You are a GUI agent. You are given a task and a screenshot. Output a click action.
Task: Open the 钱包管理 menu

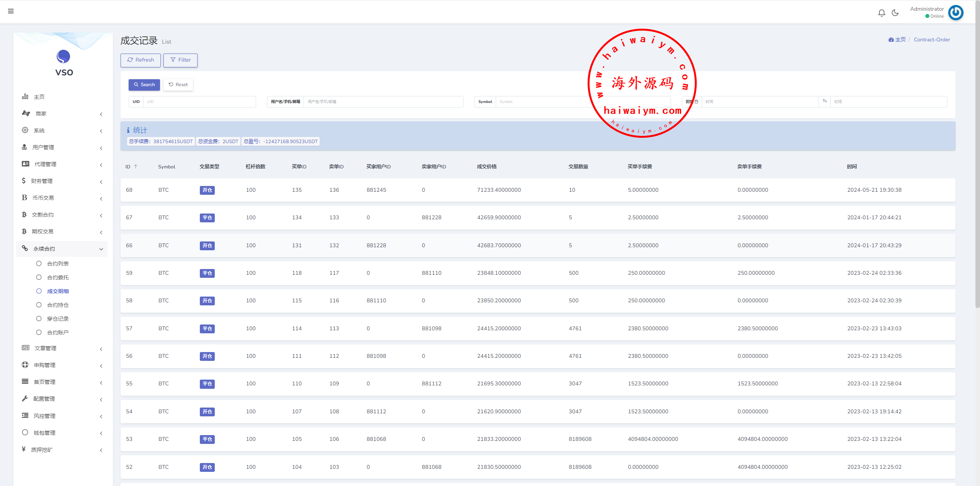[44, 433]
